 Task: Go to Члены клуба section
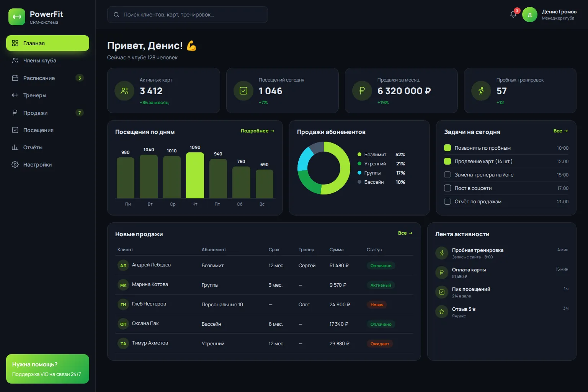click(47, 60)
